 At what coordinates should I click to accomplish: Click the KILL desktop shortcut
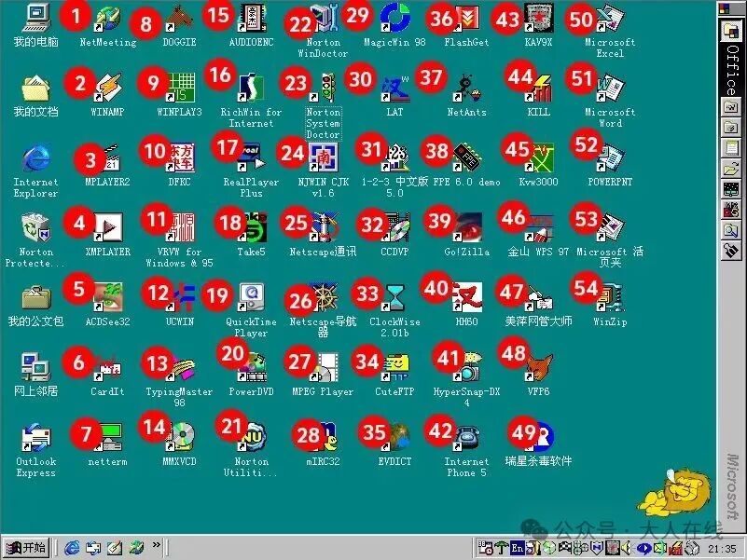coord(538,89)
